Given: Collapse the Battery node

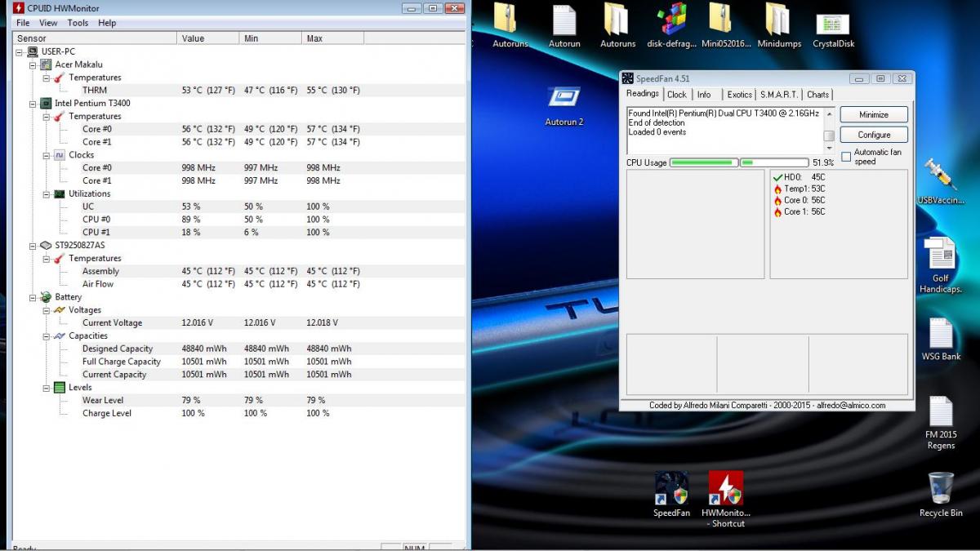Looking at the screenshot, I should 33,297.
